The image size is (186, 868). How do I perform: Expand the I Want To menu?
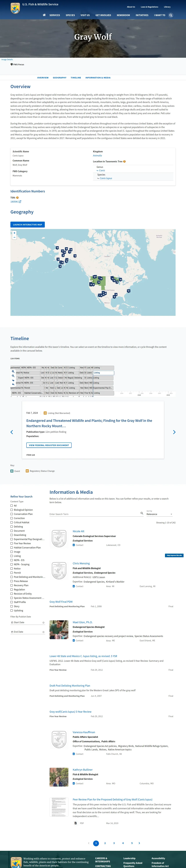160,15
